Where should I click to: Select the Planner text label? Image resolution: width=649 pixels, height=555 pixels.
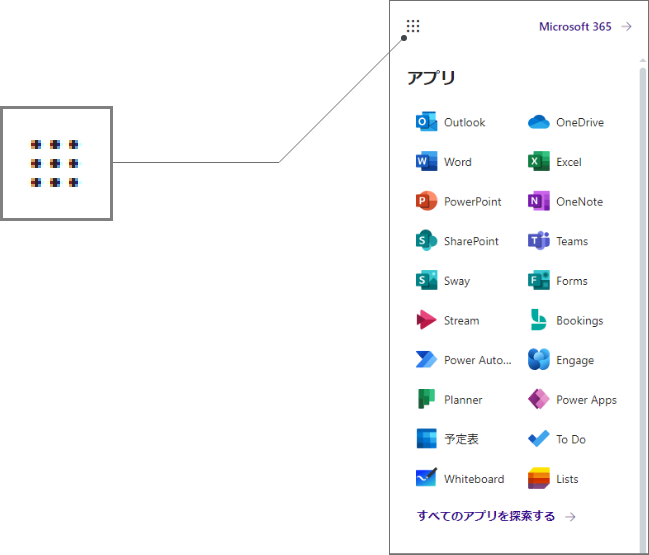[x=463, y=399]
